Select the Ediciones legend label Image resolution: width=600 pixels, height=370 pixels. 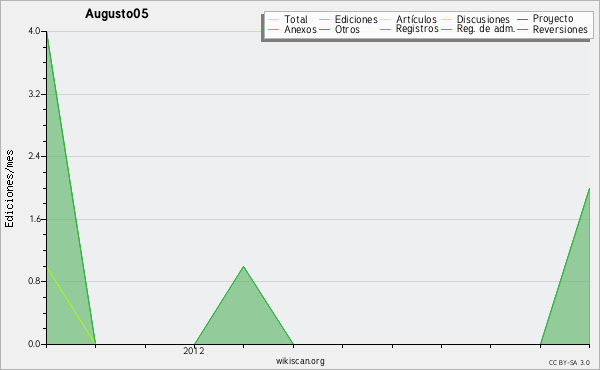point(356,19)
